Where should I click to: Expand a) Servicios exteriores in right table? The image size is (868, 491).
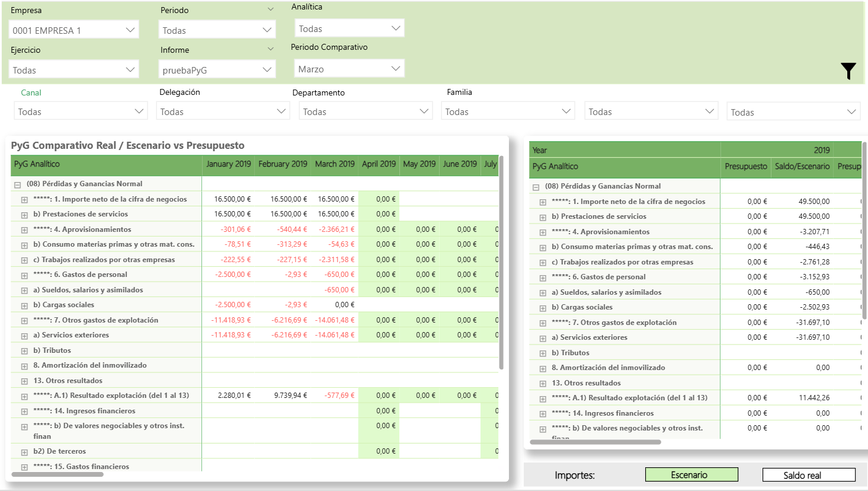543,338
